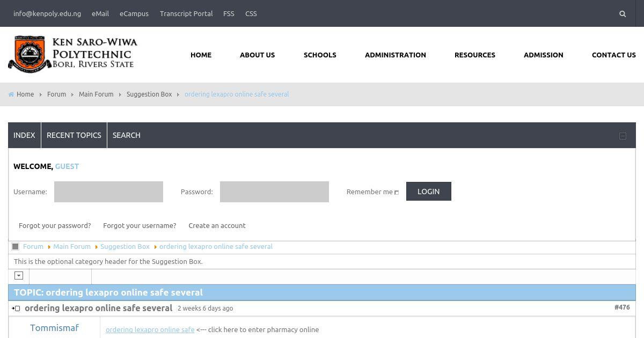
Task: Click the post icon beside topic title
Action: (x=16, y=308)
